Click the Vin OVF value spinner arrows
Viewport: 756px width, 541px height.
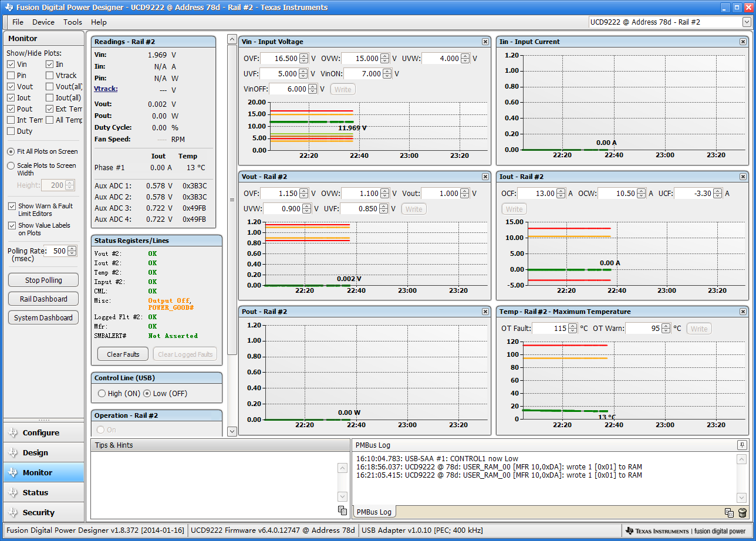[303, 59]
